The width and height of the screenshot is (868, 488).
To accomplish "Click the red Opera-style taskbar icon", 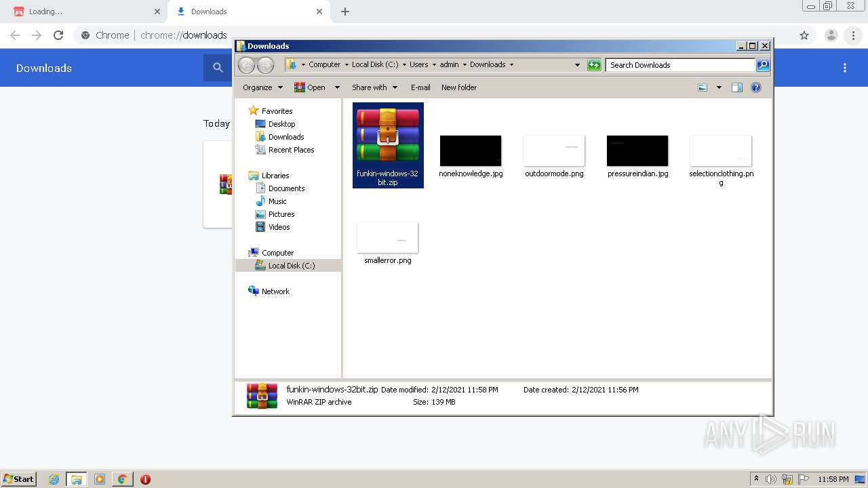I will click(x=145, y=479).
